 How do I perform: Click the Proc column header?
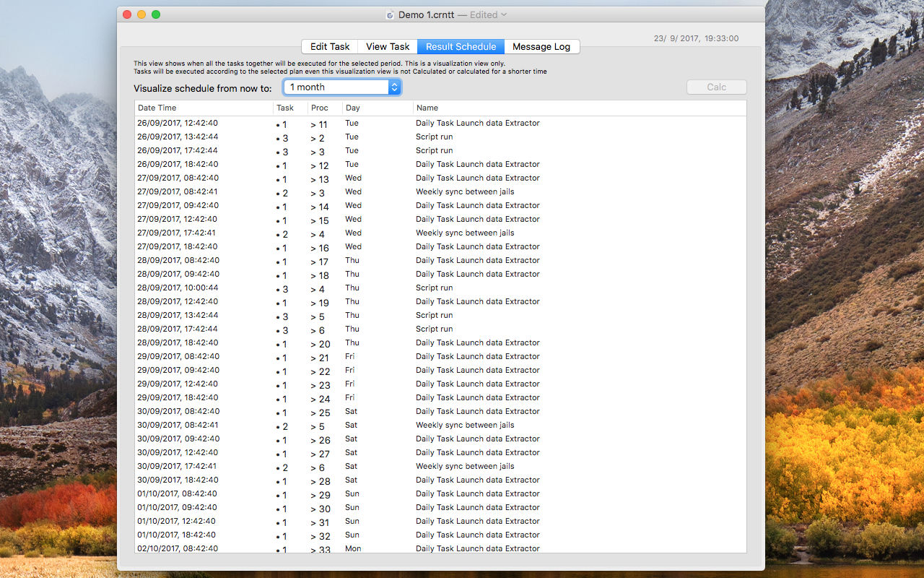click(324, 108)
